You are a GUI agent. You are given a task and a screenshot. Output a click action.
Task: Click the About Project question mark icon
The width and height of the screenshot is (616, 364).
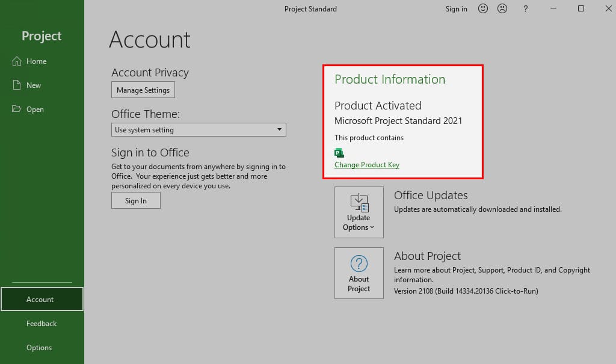(359, 264)
